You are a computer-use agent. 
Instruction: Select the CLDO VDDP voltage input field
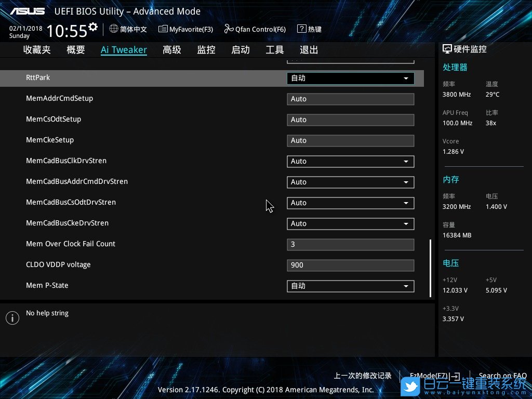click(x=351, y=265)
